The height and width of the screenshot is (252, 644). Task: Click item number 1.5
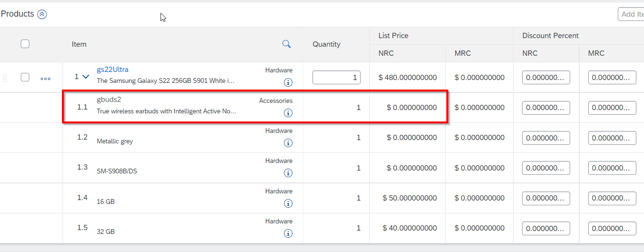pos(82,227)
